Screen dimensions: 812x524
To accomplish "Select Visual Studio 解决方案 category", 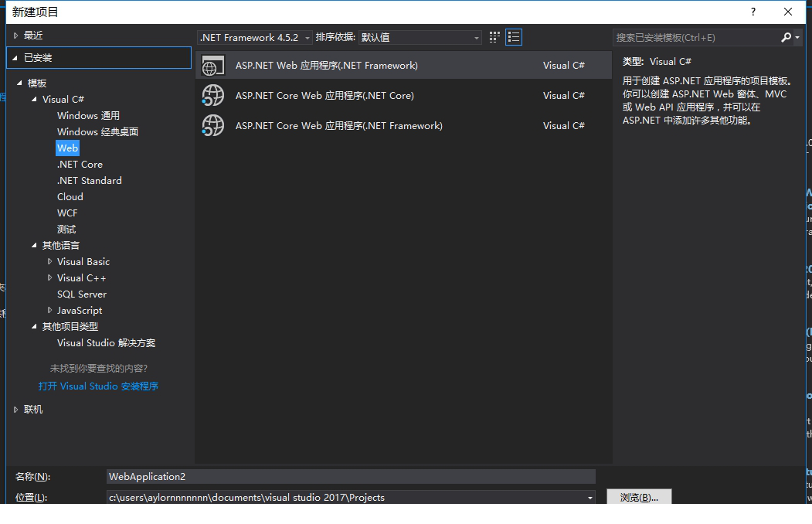I will (106, 343).
